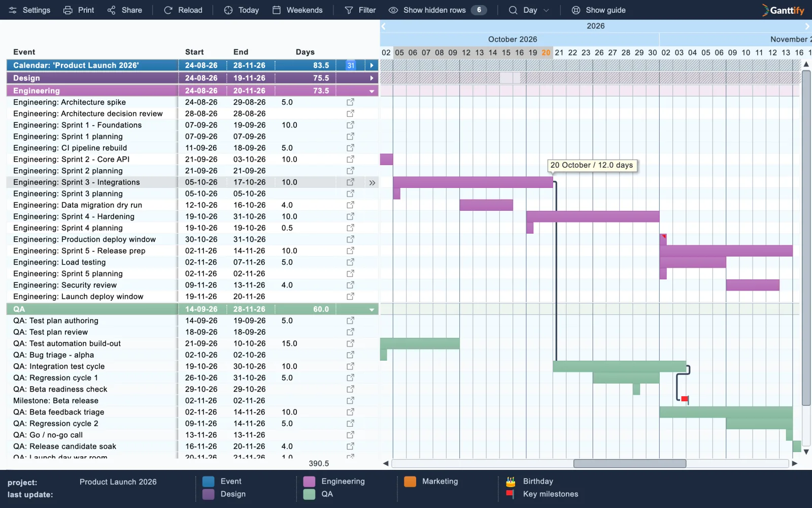The image size is (812, 508).
Task: Reload the calendar data
Action: 183,10
